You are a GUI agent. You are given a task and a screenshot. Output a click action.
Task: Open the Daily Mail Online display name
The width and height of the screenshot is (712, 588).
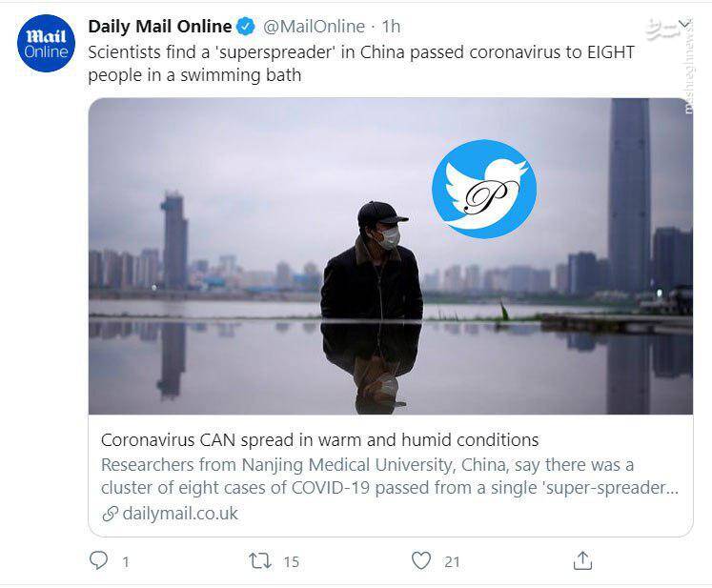[160, 27]
